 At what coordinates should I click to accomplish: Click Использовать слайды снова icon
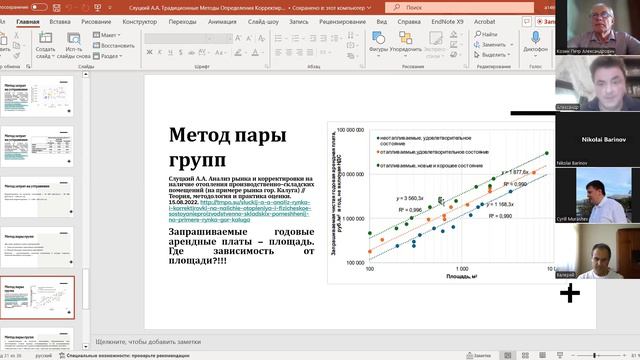[x=74, y=38]
